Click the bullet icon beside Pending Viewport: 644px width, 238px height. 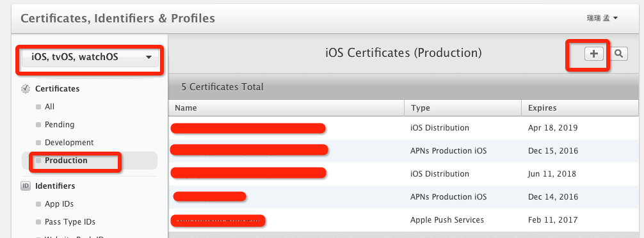point(38,125)
